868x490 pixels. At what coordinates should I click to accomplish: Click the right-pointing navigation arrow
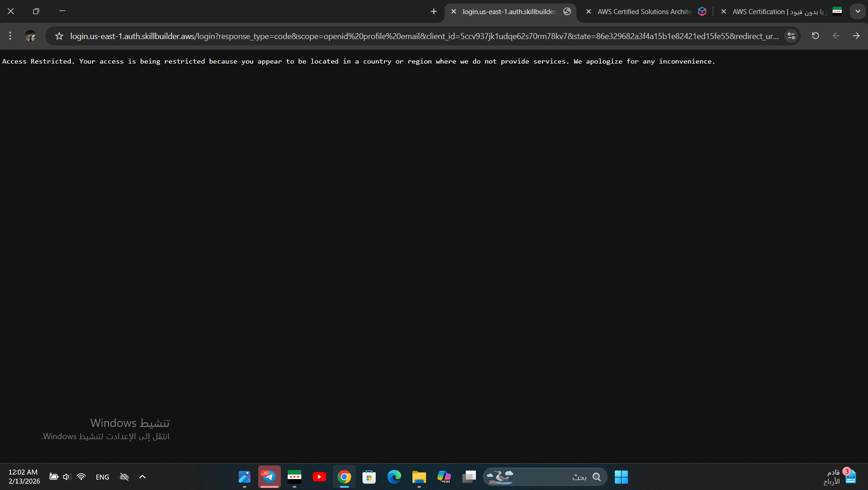tap(856, 36)
